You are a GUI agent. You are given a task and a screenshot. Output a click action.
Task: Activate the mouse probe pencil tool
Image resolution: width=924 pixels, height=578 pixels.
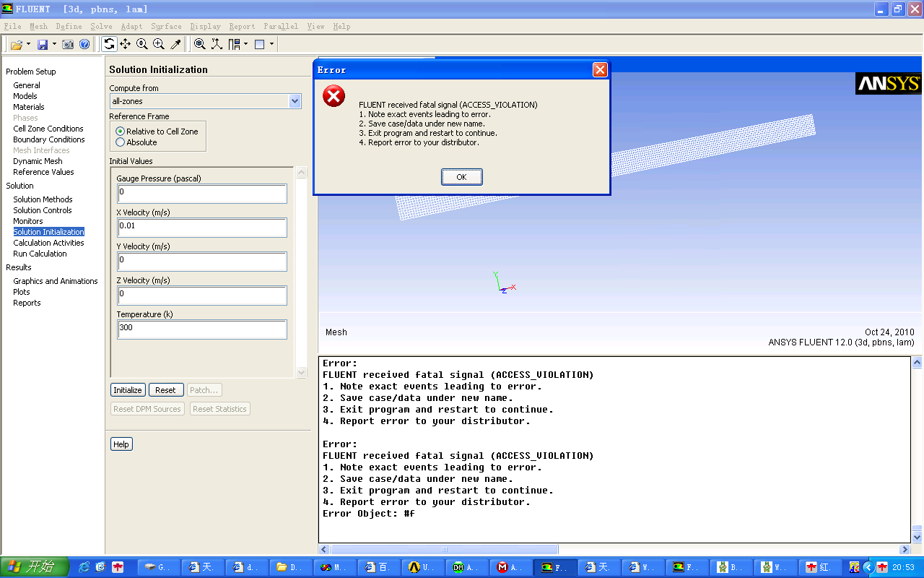(176, 44)
